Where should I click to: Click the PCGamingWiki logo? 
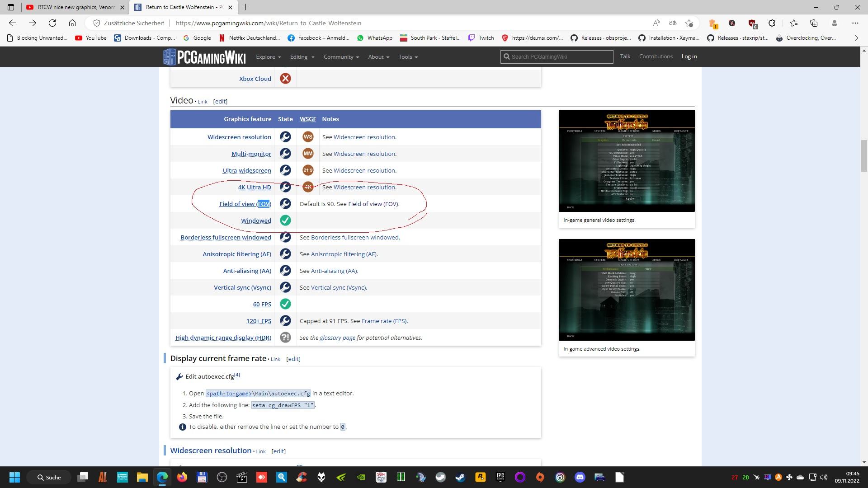204,57
